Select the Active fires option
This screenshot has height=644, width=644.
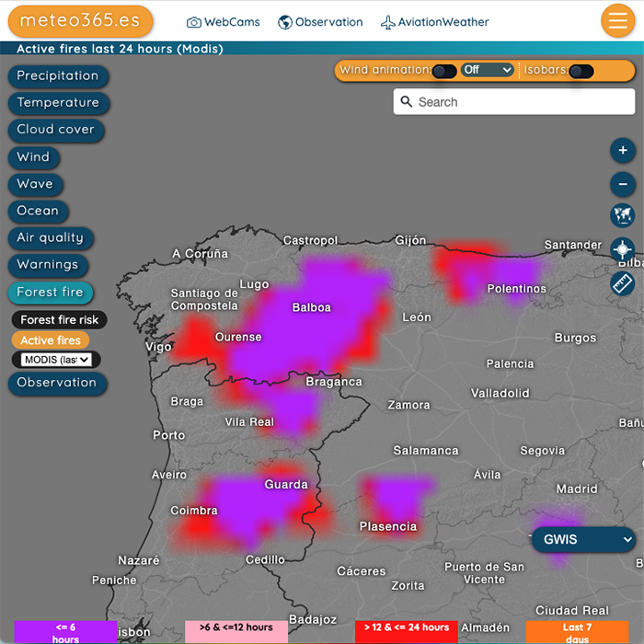(x=51, y=340)
